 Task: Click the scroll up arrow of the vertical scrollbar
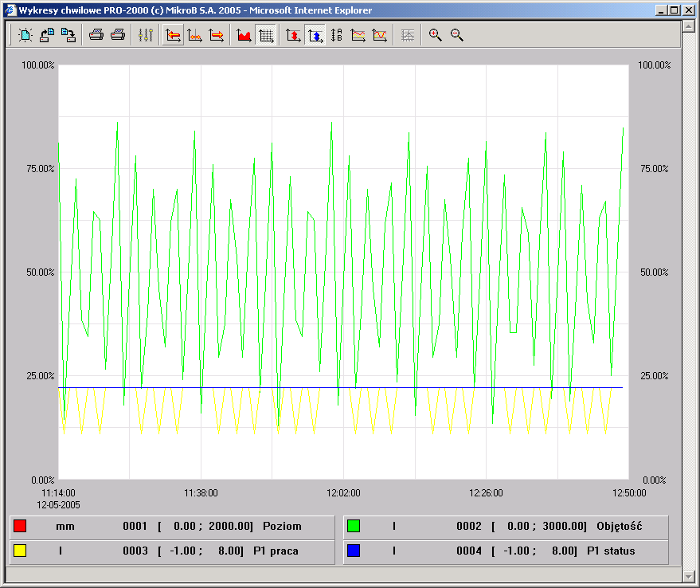[x=688, y=26]
